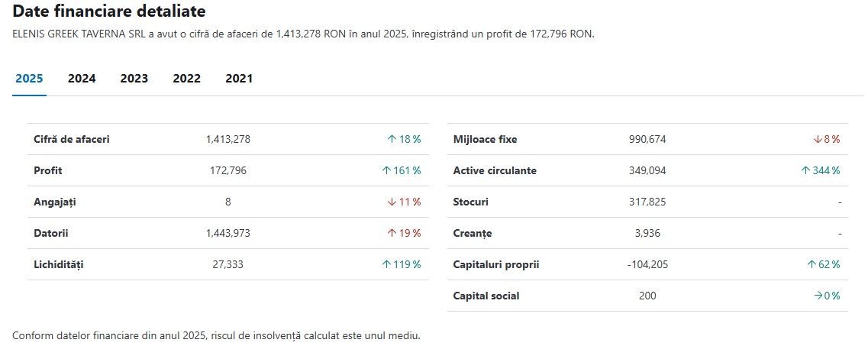Click the up arrow next to Profit 161 %
This screenshot has width=868, height=346.
(386, 171)
